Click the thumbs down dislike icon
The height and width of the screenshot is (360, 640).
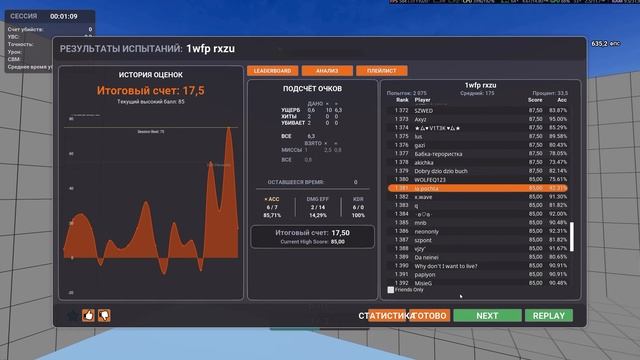(x=104, y=315)
